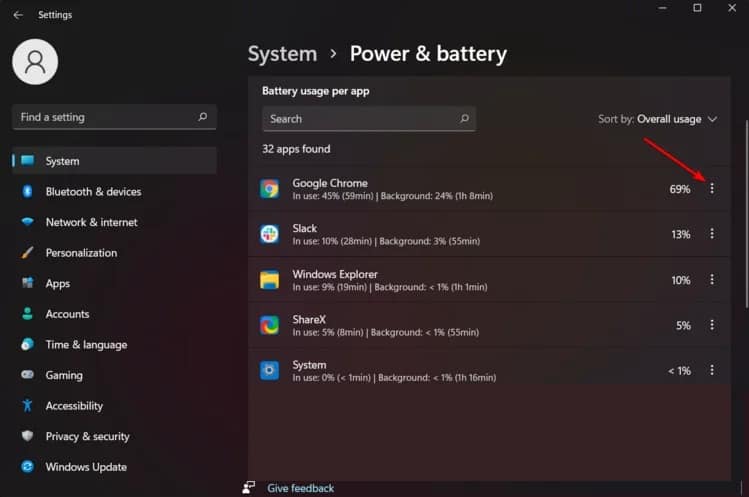Image resolution: width=749 pixels, height=497 pixels.
Task: Click the Accounts person icon
Action: (27, 313)
